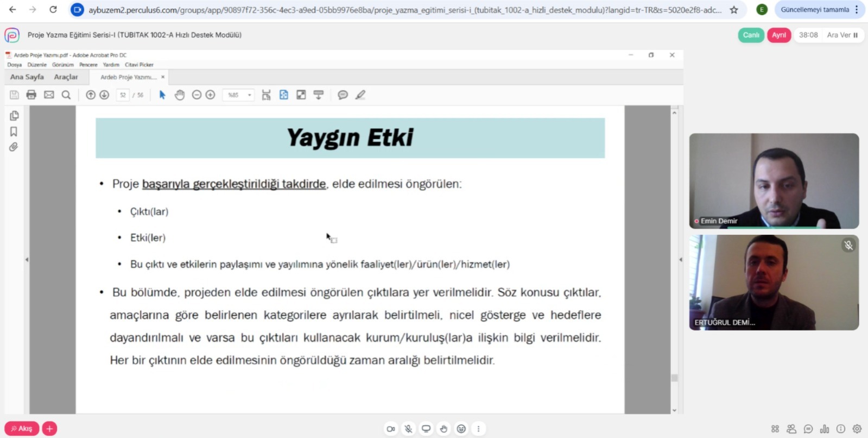This screenshot has height=438, width=868.
Task: Raise hand in the meeting controls
Action: (443, 429)
